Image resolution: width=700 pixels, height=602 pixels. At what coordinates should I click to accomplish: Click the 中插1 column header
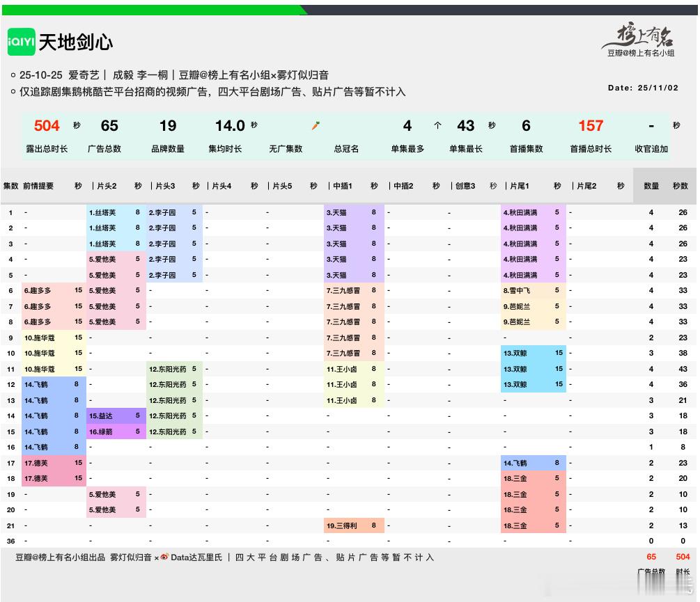tap(343, 186)
